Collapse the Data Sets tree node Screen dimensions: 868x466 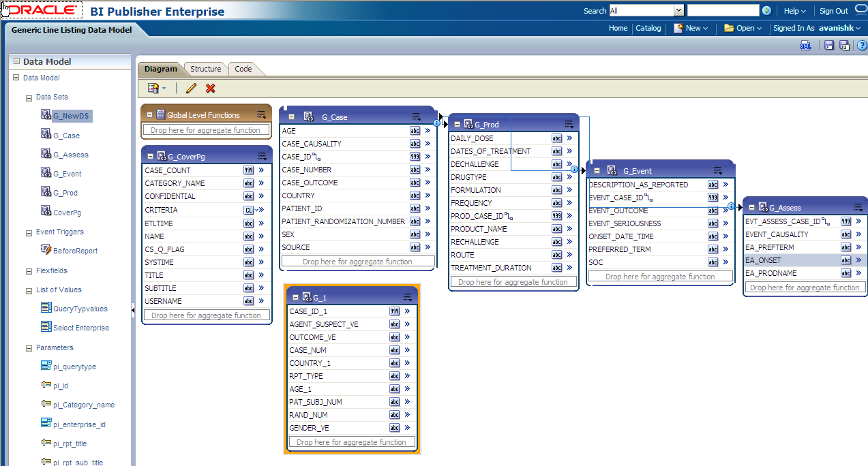click(x=29, y=98)
